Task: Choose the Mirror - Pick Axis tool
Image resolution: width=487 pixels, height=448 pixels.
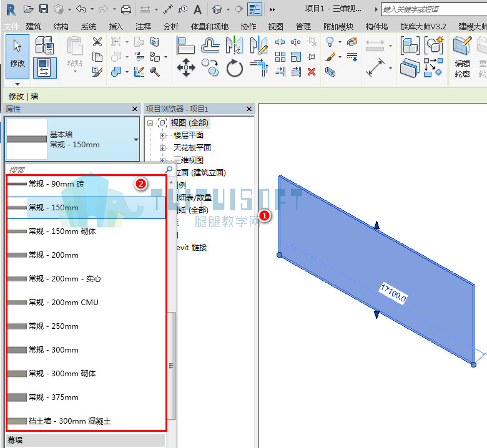Action: [234, 46]
